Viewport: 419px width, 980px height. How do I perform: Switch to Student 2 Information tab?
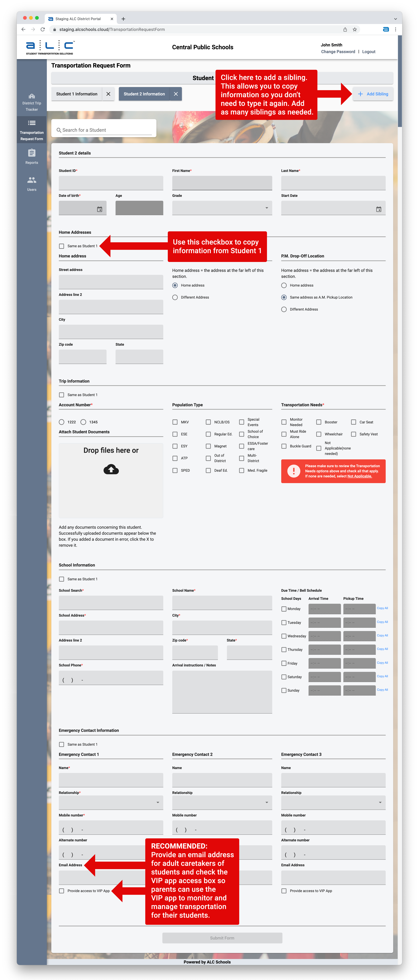(x=144, y=94)
